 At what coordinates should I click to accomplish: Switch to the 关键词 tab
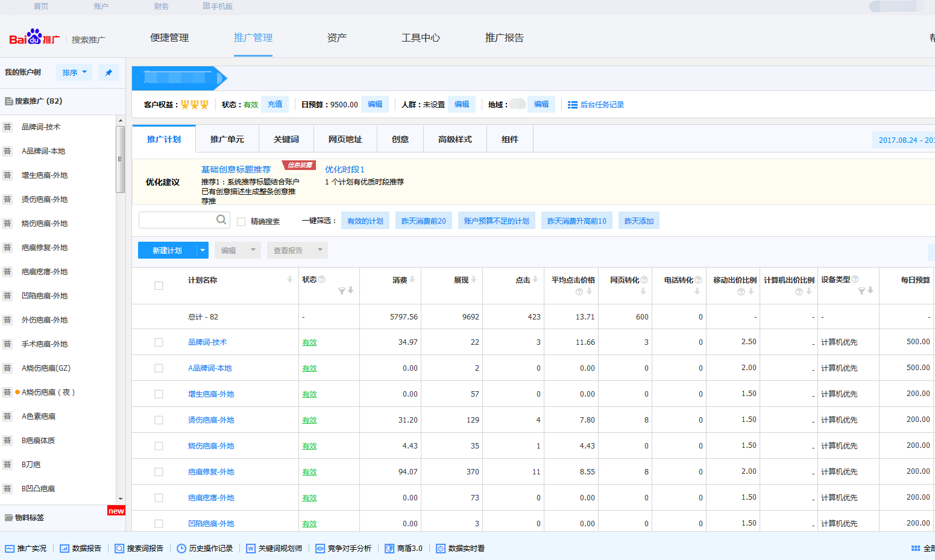(x=286, y=139)
